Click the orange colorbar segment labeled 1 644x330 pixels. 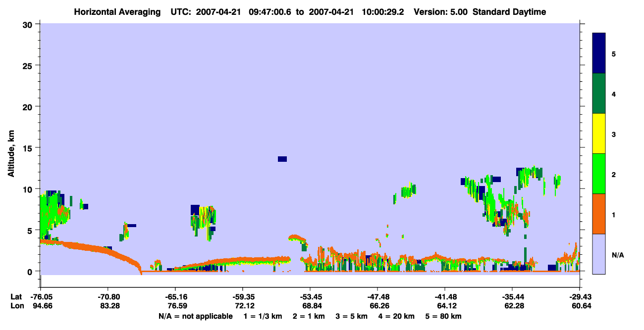(599, 214)
